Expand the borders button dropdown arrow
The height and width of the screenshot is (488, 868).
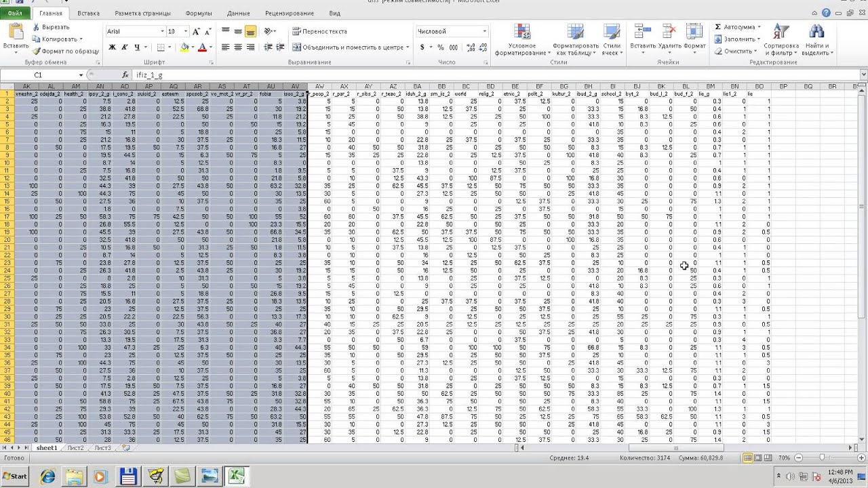pos(170,47)
